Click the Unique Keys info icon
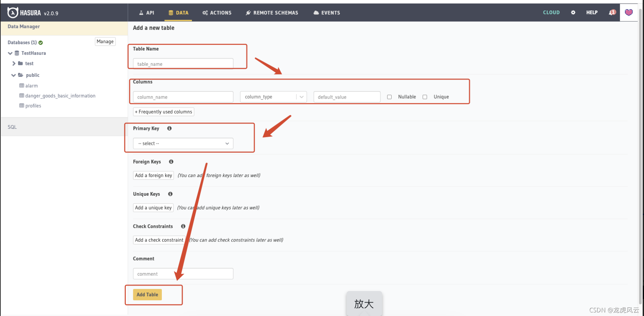This screenshot has height=316, width=644. pyautogui.click(x=170, y=194)
